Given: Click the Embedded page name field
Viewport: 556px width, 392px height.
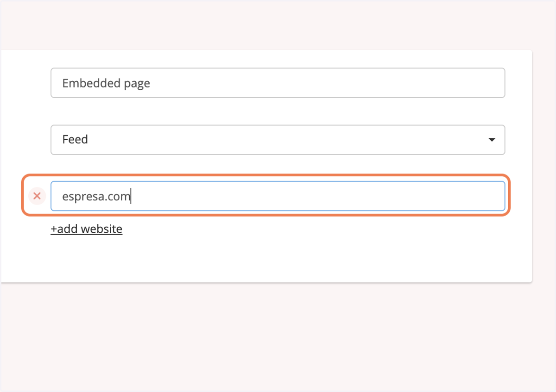Looking at the screenshot, I should [x=278, y=83].
